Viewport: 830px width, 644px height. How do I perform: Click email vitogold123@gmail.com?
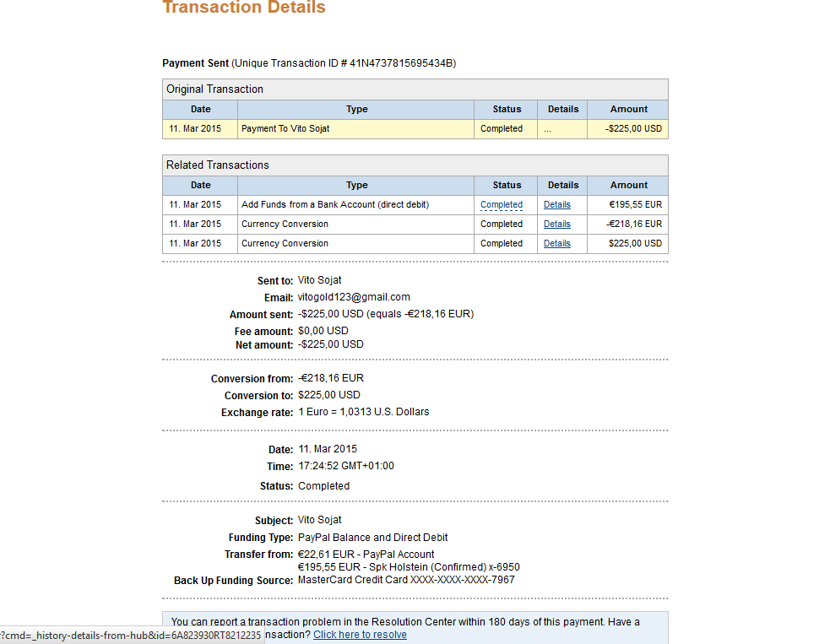tap(354, 297)
